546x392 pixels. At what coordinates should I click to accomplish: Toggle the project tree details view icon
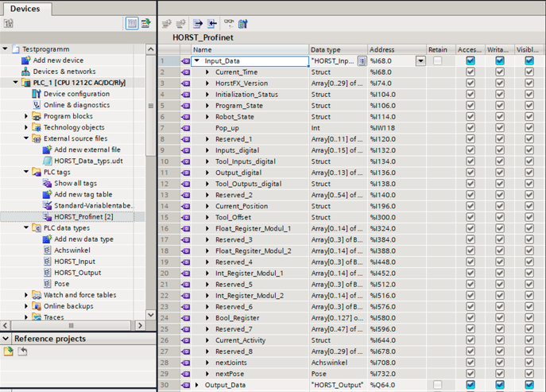[x=133, y=24]
